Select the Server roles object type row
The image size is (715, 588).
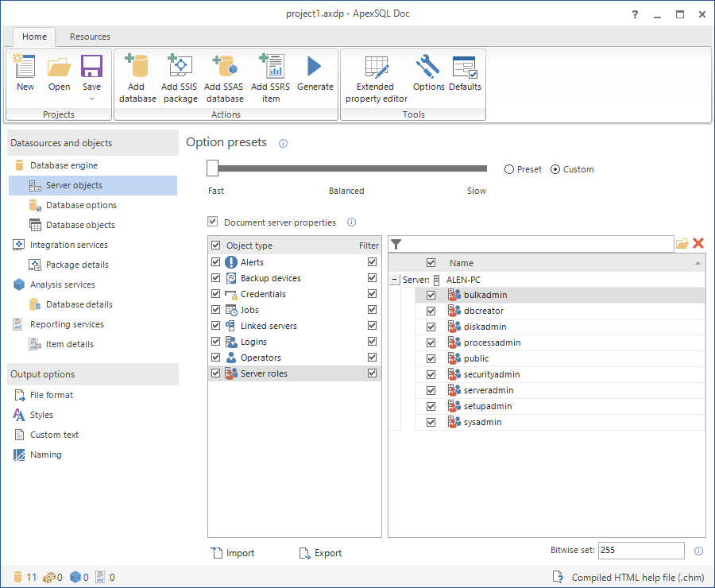(295, 373)
